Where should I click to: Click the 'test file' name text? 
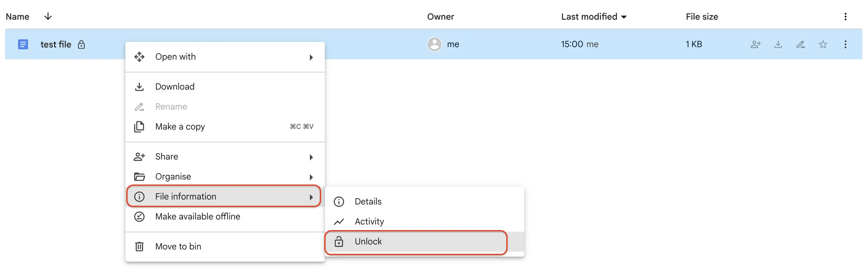[55, 44]
